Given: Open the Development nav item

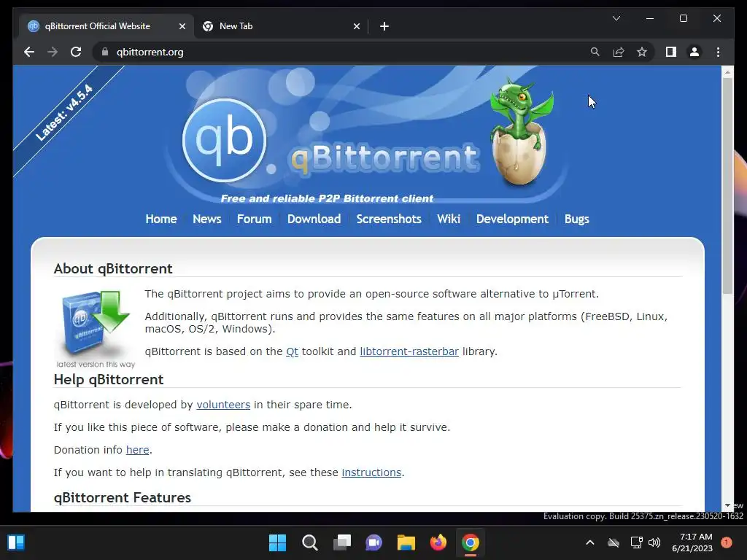Looking at the screenshot, I should 512,219.
